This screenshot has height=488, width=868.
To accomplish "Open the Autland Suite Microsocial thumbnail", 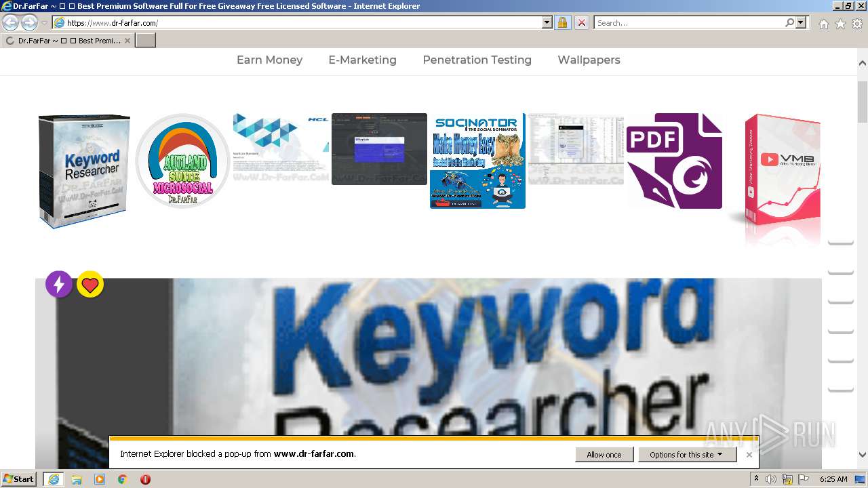I will (x=182, y=161).
